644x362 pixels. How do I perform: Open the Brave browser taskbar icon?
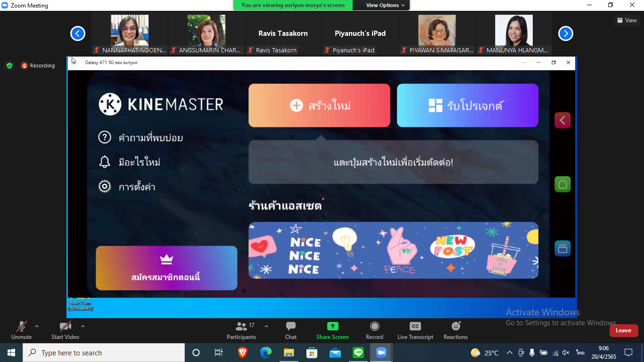(243, 353)
